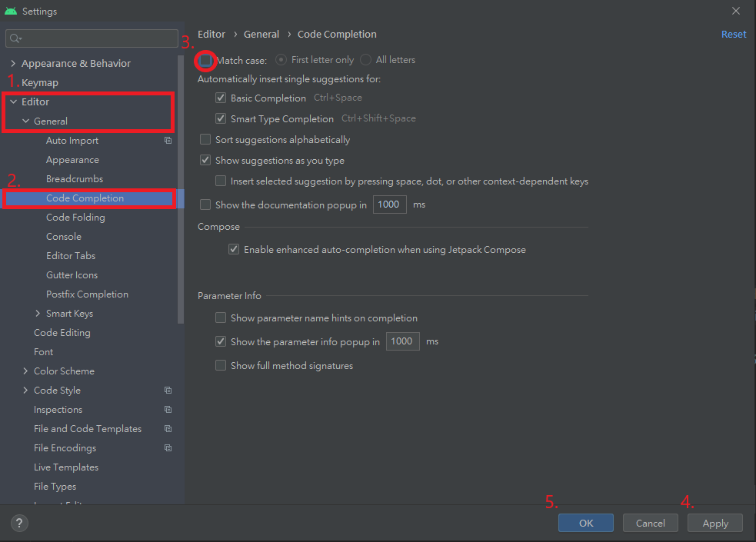Image resolution: width=756 pixels, height=542 pixels.
Task: Enable Show parameter name hints on completion
Action: point(221,318)
